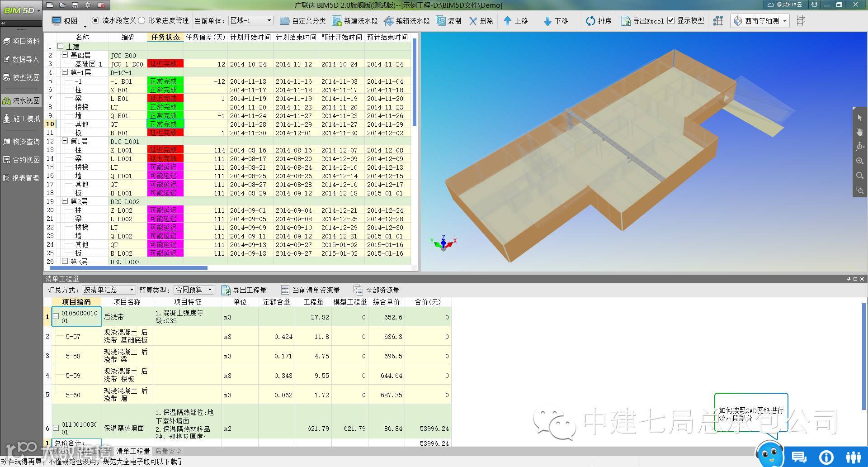Image resolution: width=868 pixels, height=467 pixels.
Task: Select the pointer tool in 3D view toolbar
Action: pyautogui.click(x=860, y=118)
